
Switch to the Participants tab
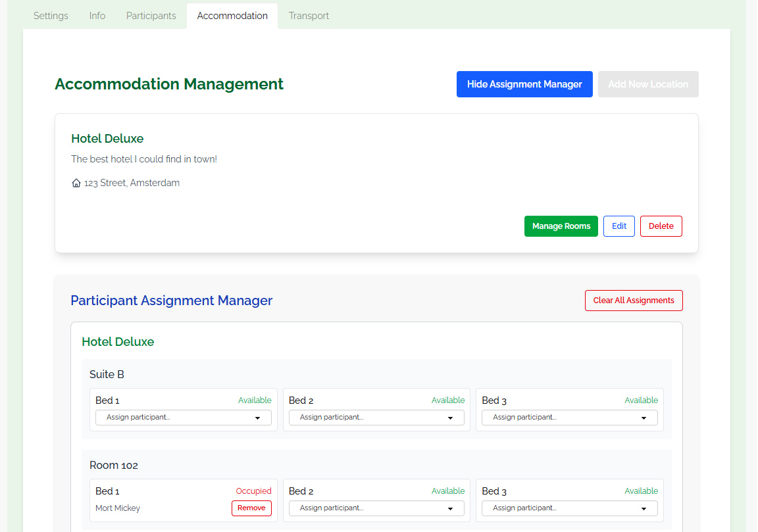(x=151, y=15)
